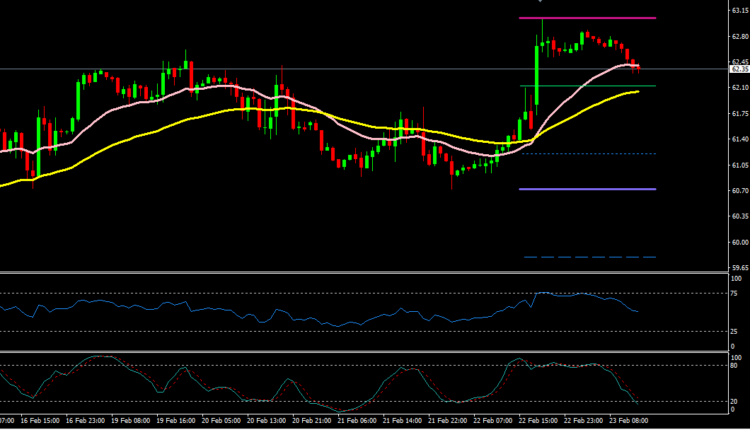Click the RSI line's right end
This screenshot has width=750, height=430.
tap(637, 312)
